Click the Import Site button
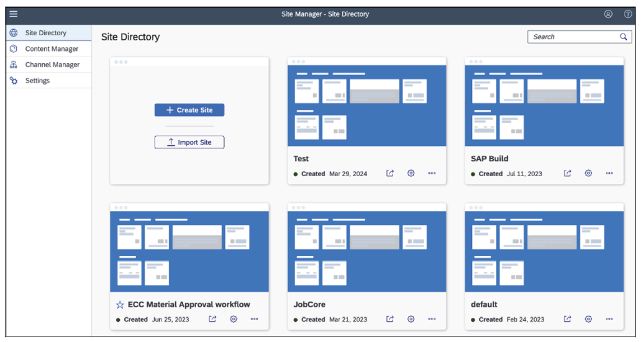644x342 pixels. click(x=189, y=142)
